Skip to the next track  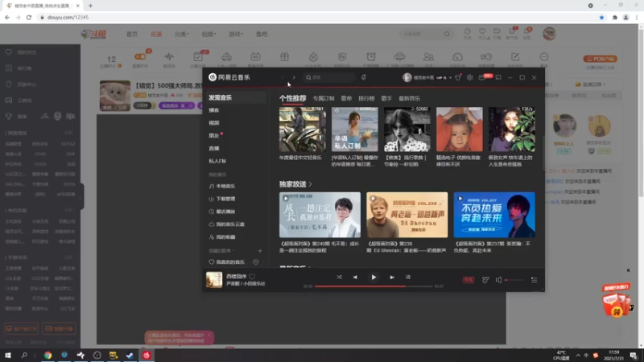(x=392, y=277)
